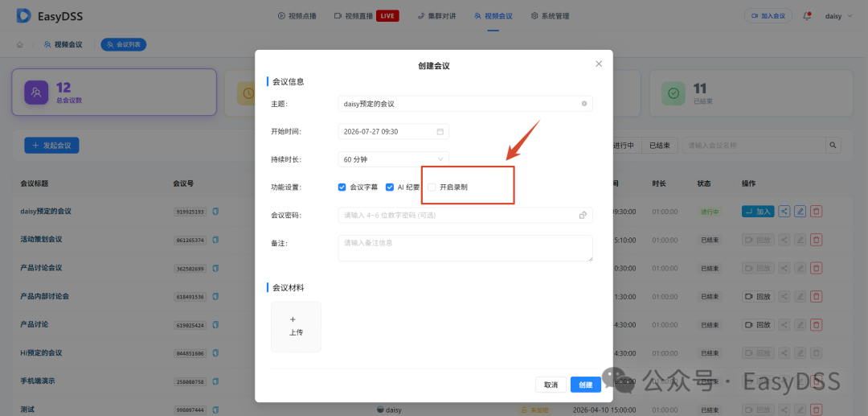Click 回放 for 产品内部讨论会
Viewport: 868px width, 416px height.
tap(758, 296)
